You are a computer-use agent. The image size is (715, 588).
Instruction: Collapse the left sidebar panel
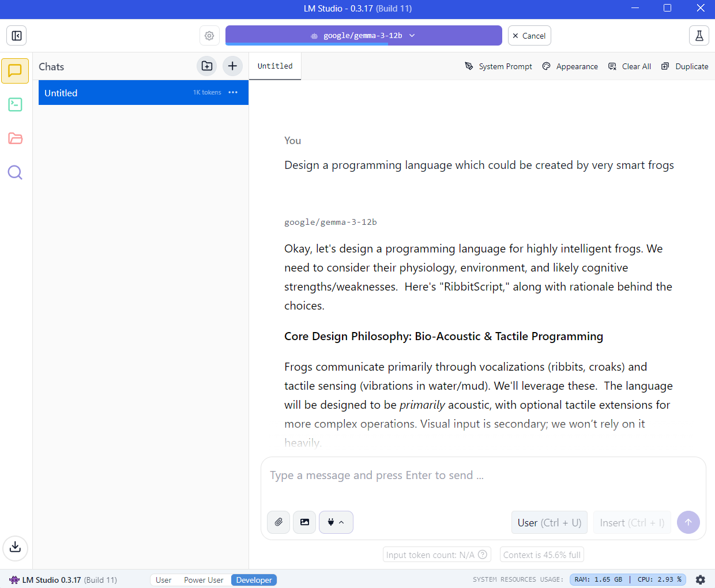tap(17, 36)
